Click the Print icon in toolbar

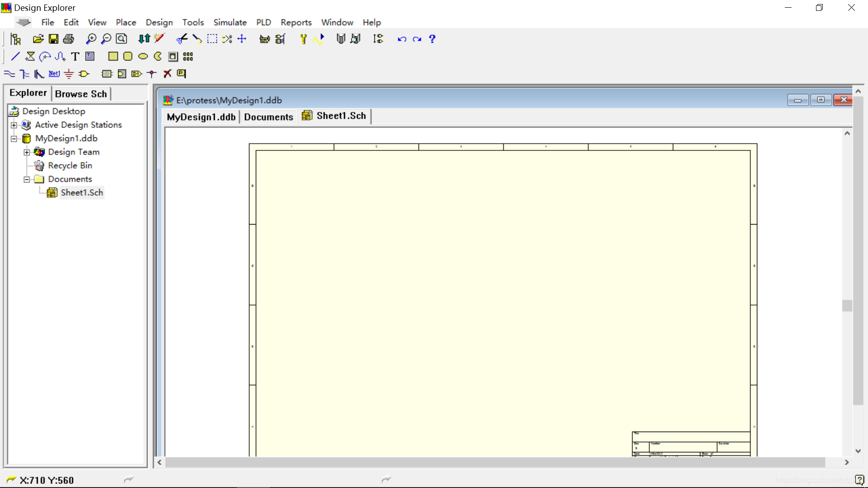tap(68, 39)
